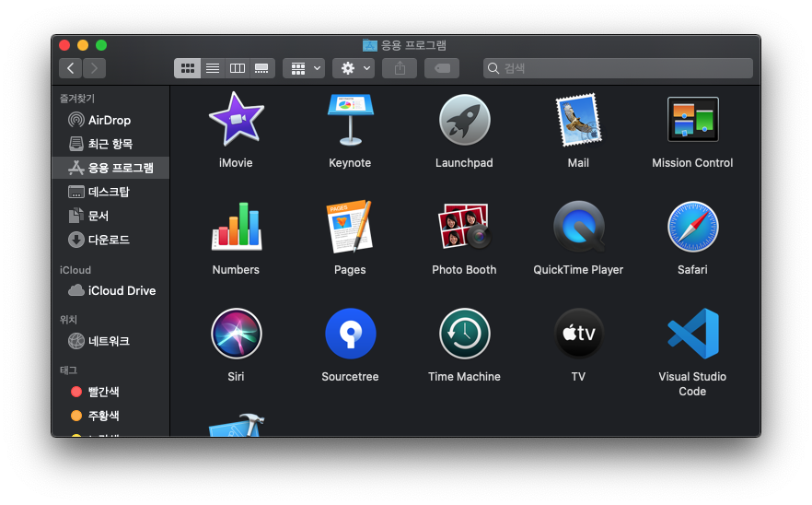The height and width of the screenshot is (505, 812).
Task: Click the folder proxy icon in title bar
Action: point(370,45)
